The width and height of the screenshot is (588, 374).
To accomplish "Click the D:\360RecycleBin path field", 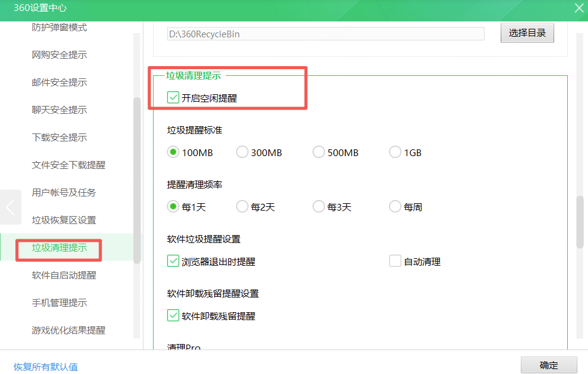I will (326, 34).
